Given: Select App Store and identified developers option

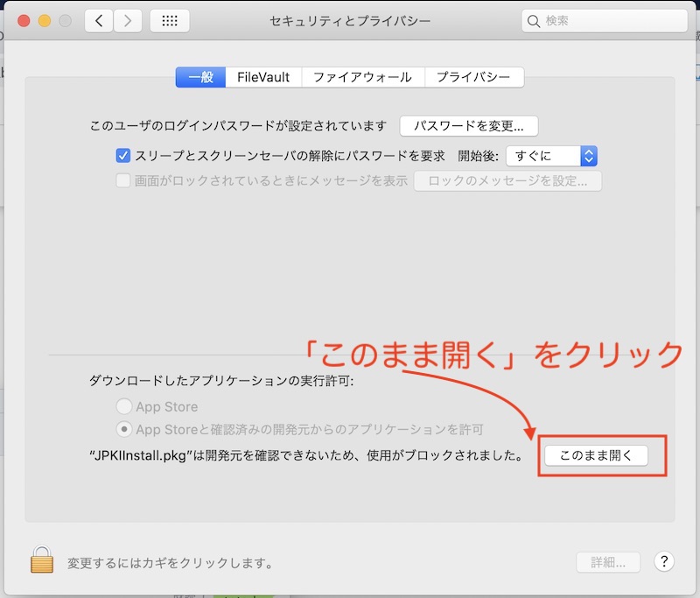Looking at the screenshot, I should (x=123, y=429).
